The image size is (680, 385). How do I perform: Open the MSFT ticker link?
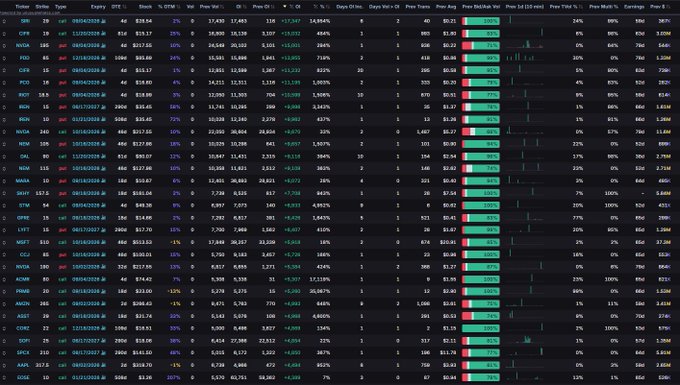[23, 242]
